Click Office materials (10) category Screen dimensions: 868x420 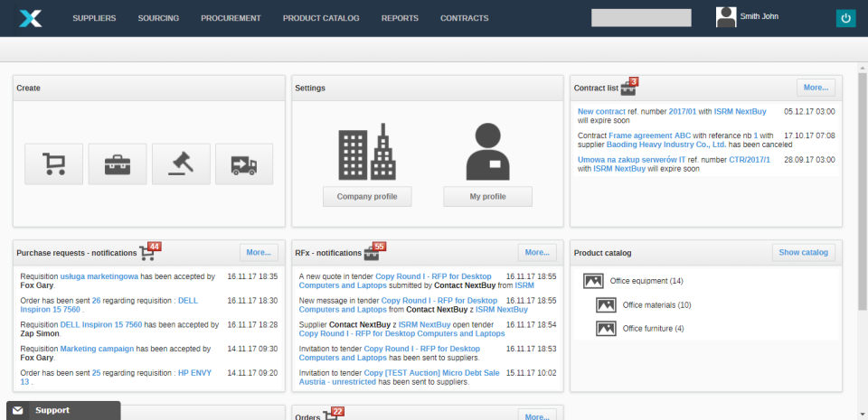click(x=657, y=305)
